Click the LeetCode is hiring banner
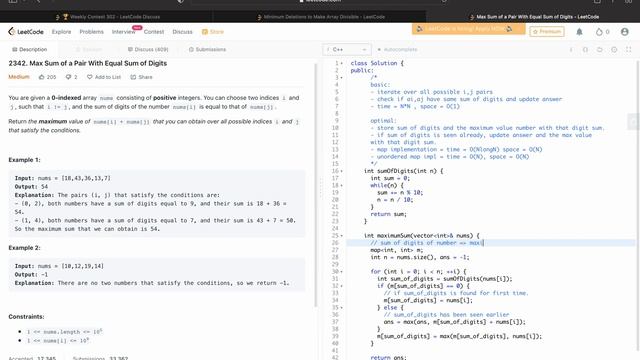Screen dimensions: 640x360 click(x=469, y=29)
